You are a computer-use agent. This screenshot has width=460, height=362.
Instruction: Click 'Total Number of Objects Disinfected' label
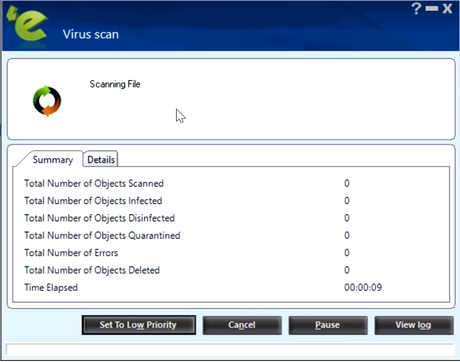click(99, 218)
